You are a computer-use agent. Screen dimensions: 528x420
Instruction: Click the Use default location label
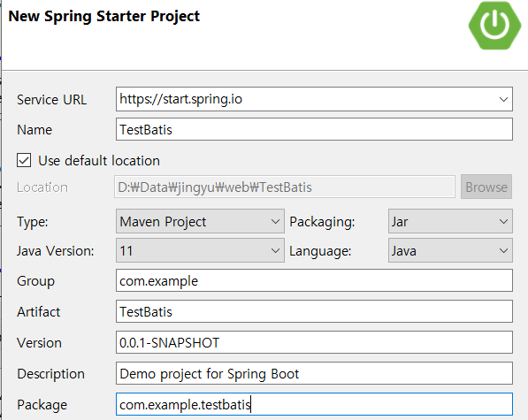(99, 161)
